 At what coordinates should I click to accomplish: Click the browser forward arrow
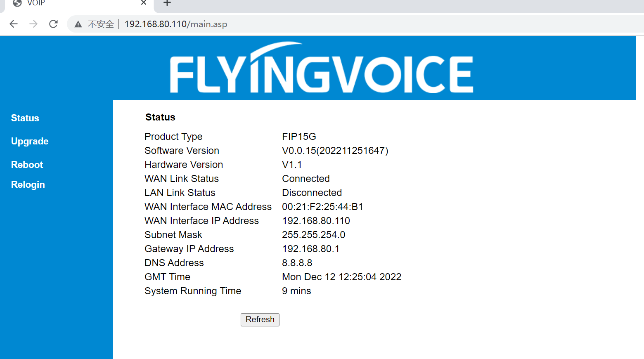(33, 24)
